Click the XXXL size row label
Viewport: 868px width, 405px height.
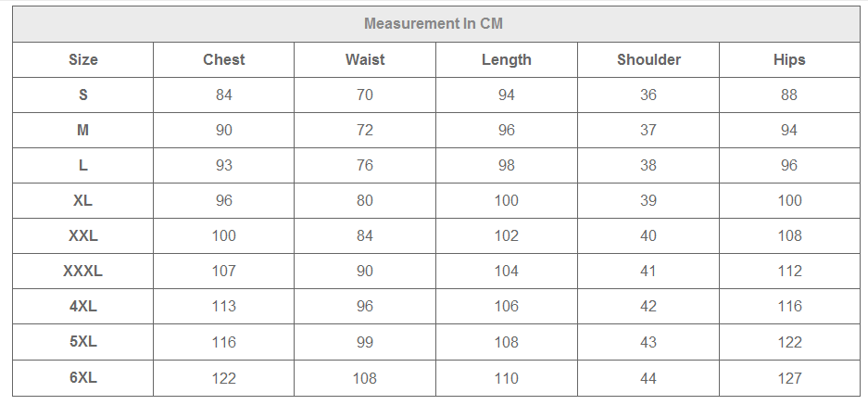coord(82,271)
